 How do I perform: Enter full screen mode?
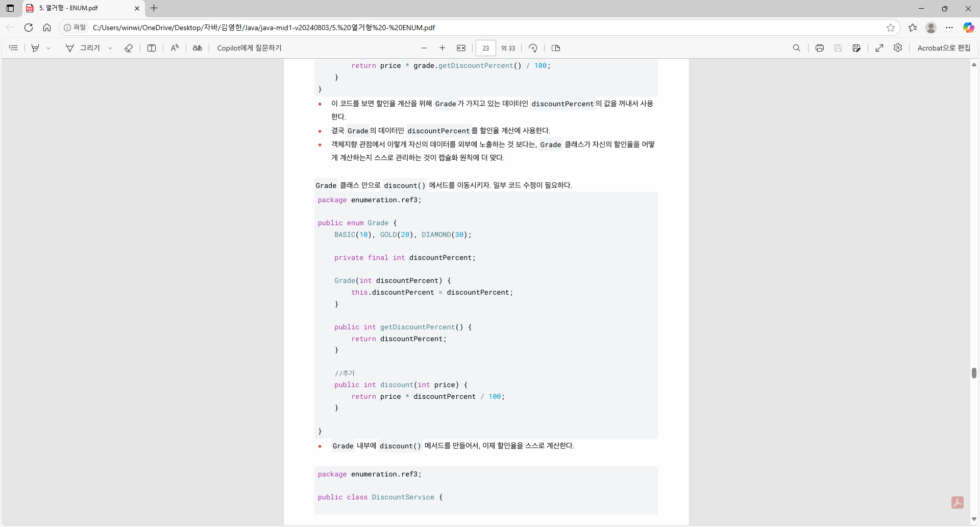(x=879, y=48)
